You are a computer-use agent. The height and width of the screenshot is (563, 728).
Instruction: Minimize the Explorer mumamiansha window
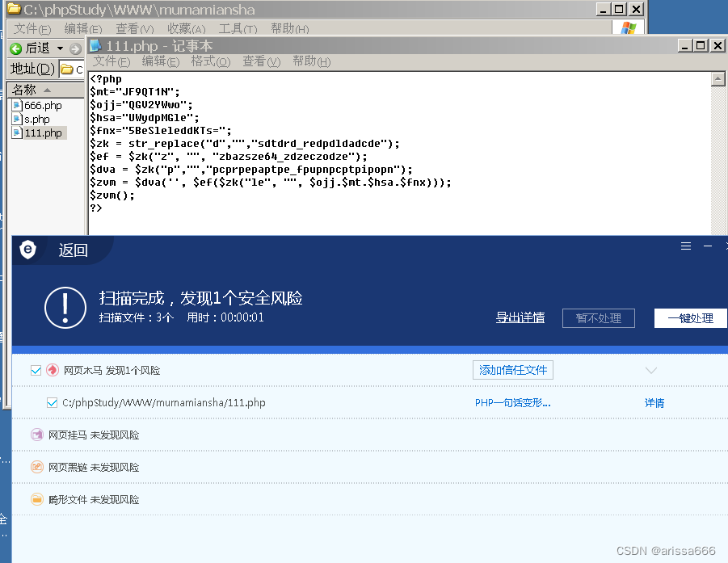click(603, 9)
